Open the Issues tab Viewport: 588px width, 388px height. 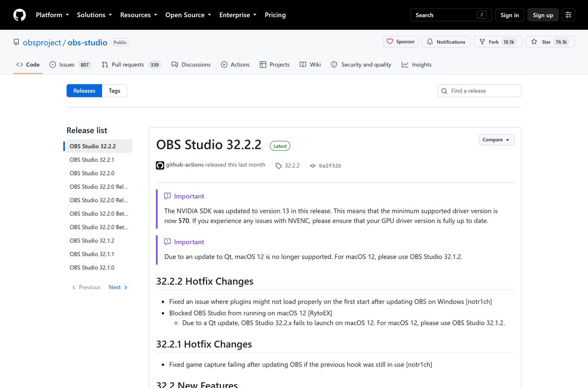coord(70,64)
